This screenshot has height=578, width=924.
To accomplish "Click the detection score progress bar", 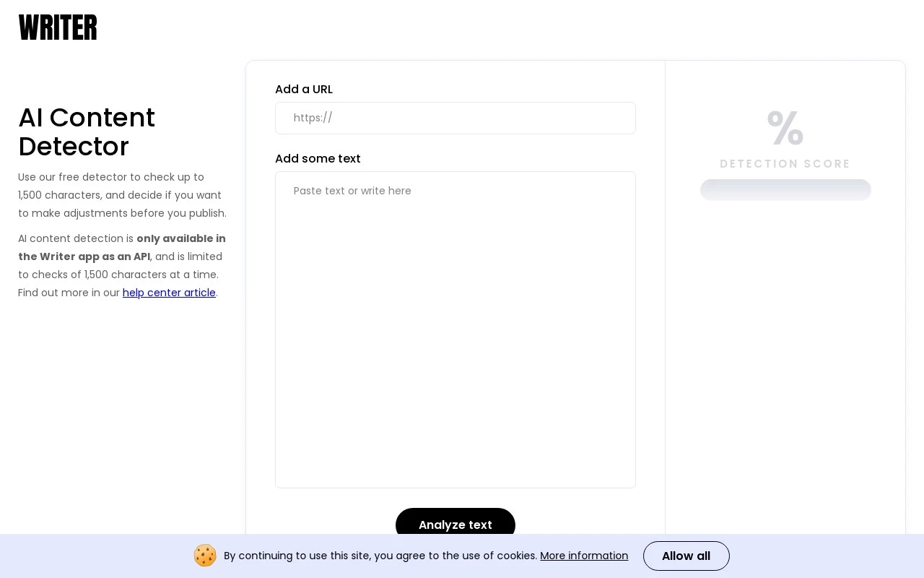I will click(x=785, y=189).
